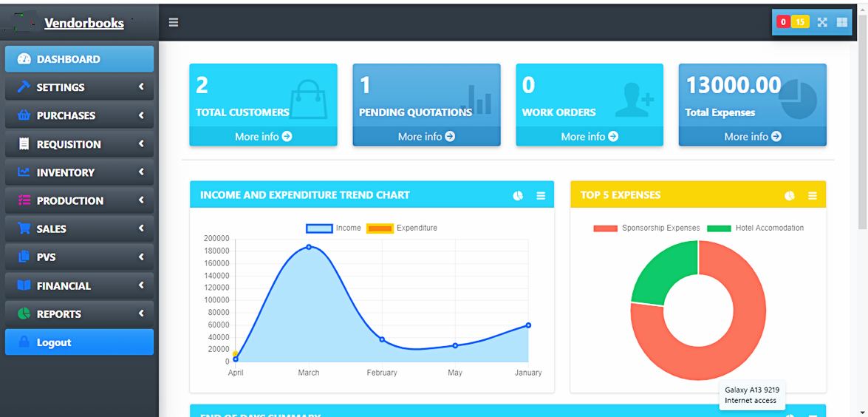Click the grid layout icon in header
This screenshot has height=417, width=868.
(842, 22)
